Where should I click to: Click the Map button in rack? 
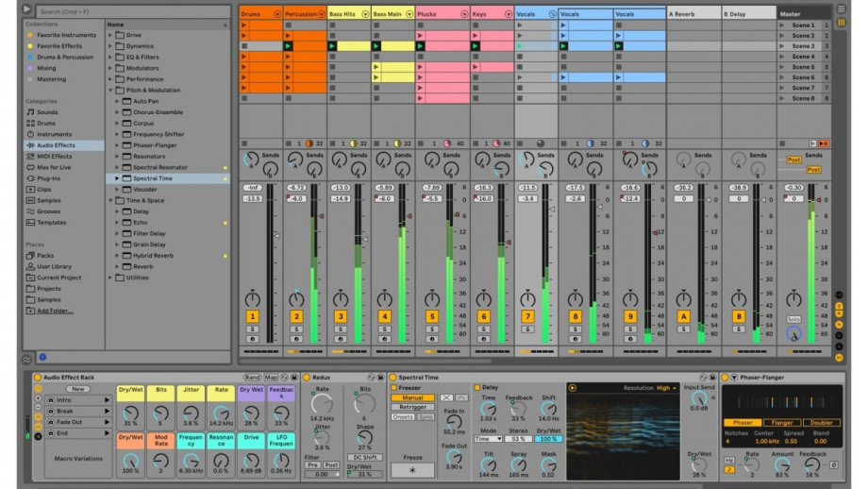(272, 377)
